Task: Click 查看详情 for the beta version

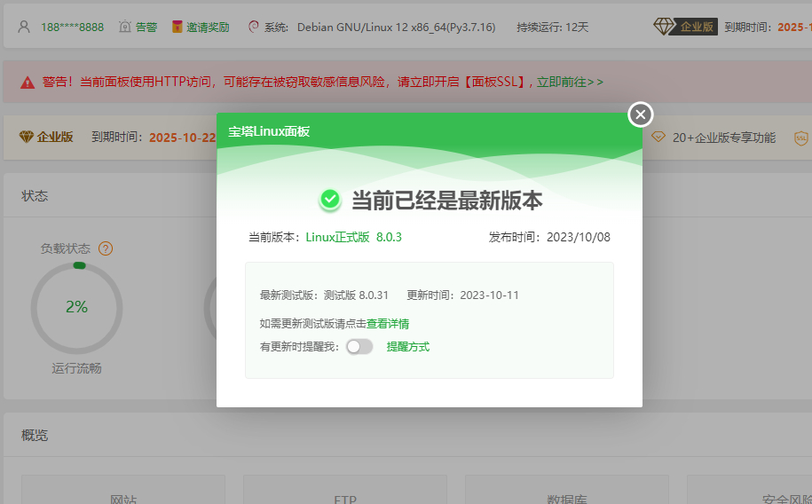Action: [x=388, y=324]
